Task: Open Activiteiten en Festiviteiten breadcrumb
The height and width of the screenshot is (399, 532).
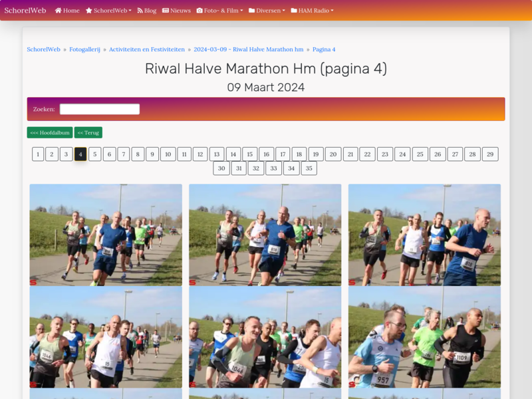Action: [147, 49]
